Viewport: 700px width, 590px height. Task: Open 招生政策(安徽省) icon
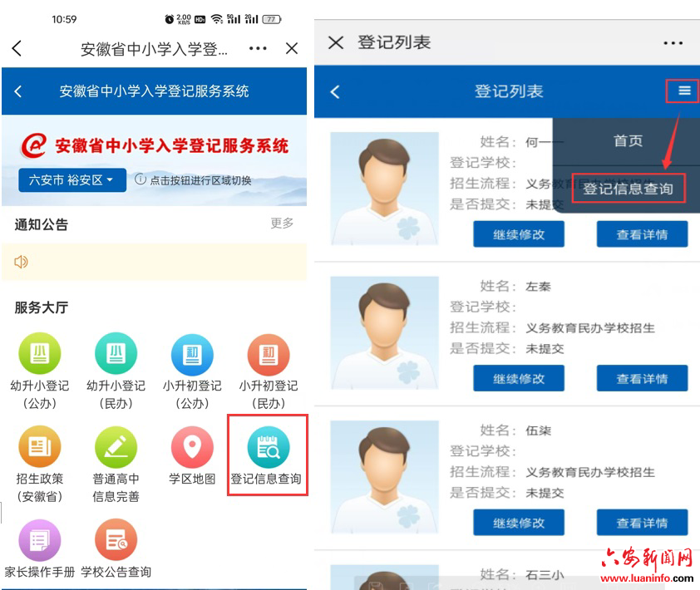[40, 448]
